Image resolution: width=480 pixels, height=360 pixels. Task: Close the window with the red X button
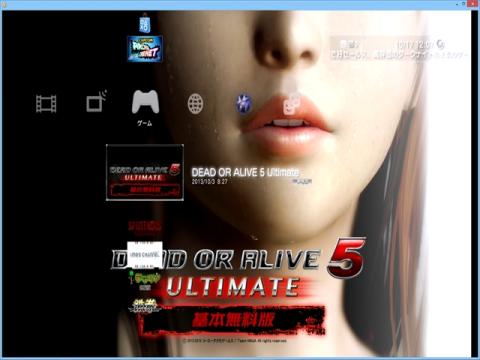[473, 3]
